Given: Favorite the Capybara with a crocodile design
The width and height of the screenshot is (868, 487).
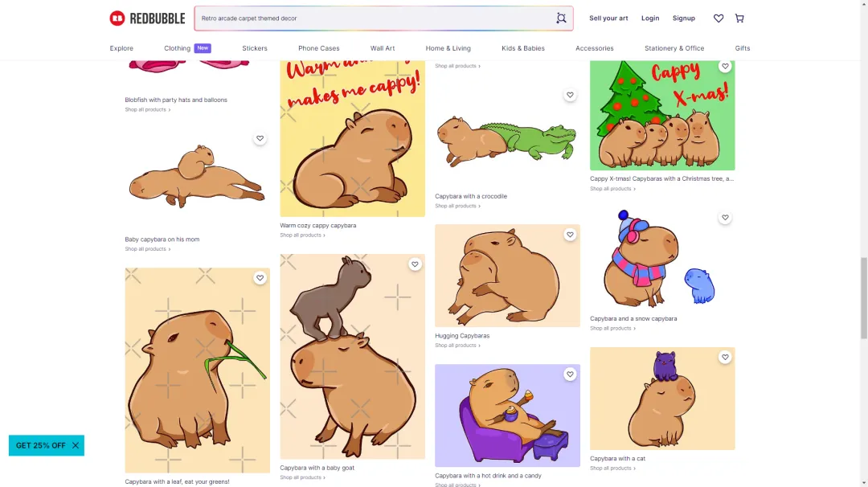Looking at the screenshot, I should (570, 95).
